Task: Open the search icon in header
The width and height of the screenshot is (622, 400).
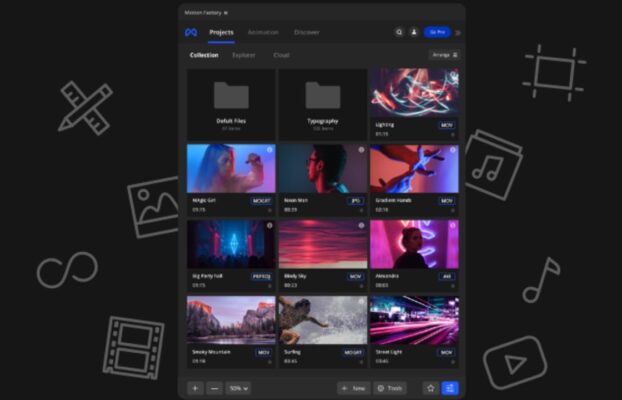Action: 399,32
